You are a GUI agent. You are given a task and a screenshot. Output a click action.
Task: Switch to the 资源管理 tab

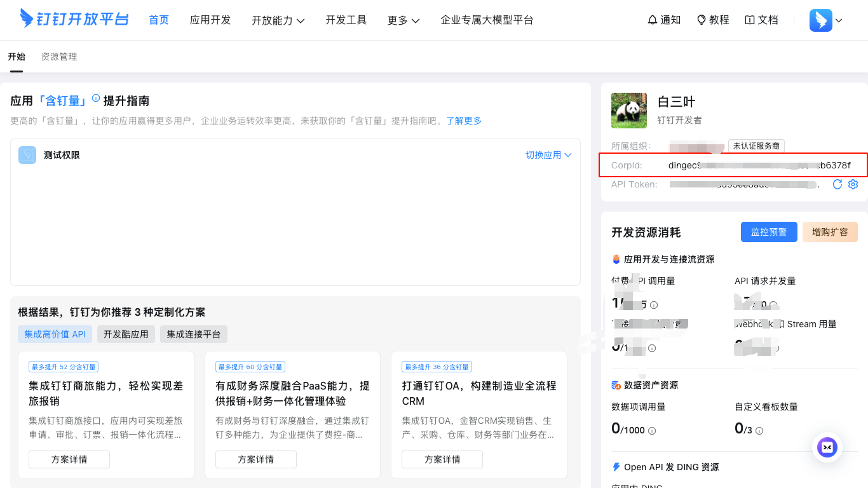tap(59, 57)
